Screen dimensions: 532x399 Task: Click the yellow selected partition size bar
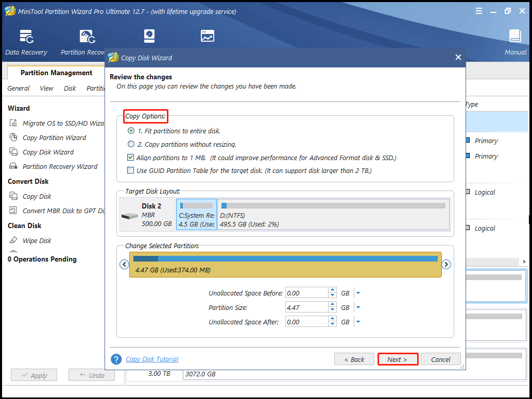pos(285,265)
